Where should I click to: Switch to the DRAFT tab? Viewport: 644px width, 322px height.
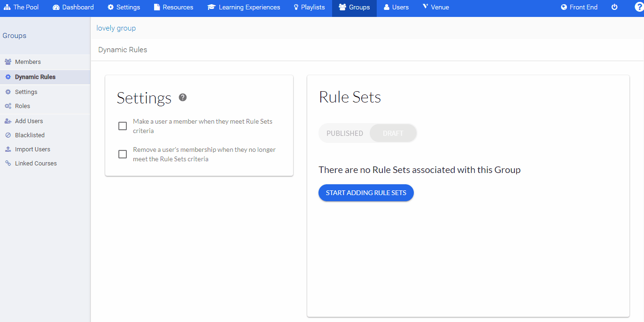[393, 133]
